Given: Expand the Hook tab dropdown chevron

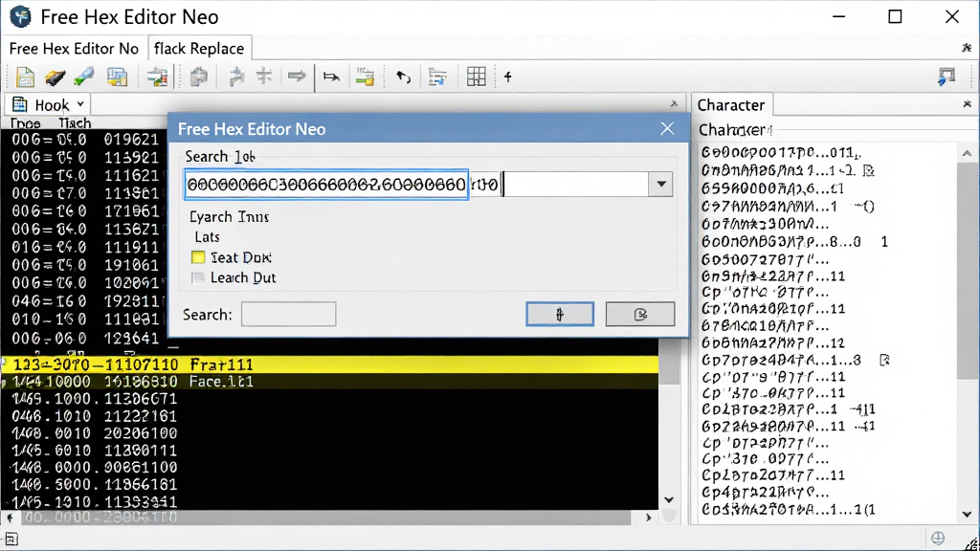Looking at the screenshot, I should [80, 104].
